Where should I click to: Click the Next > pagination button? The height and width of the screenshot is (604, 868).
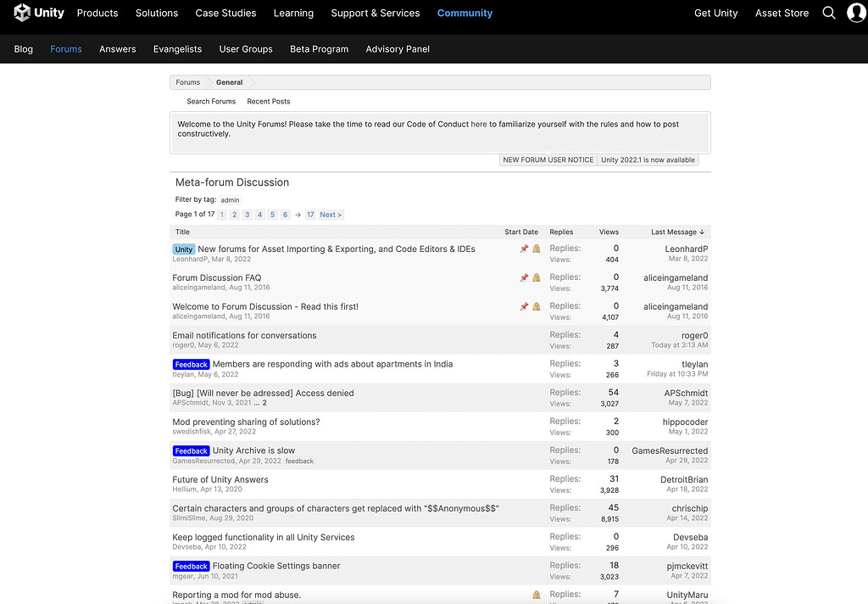[331, 215]
